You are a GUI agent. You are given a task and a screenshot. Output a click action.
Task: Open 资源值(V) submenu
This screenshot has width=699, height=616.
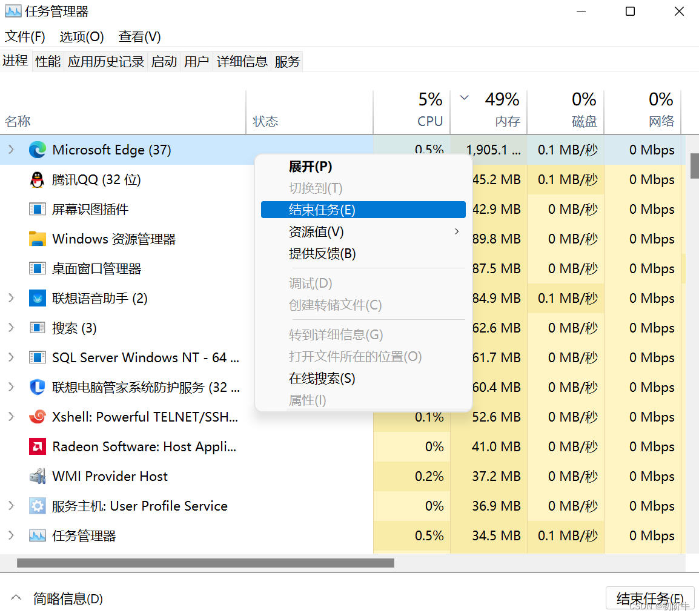click(x=363, y=232)
